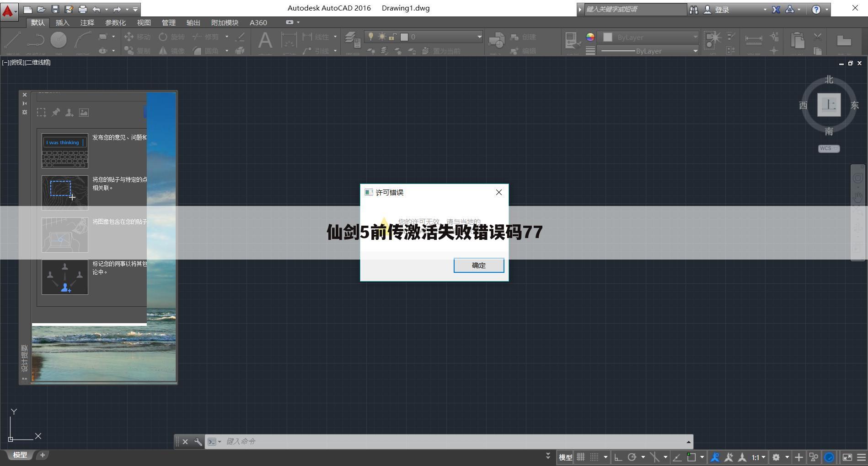Switch to the 默认 ribbon tab

pos(38,22)
